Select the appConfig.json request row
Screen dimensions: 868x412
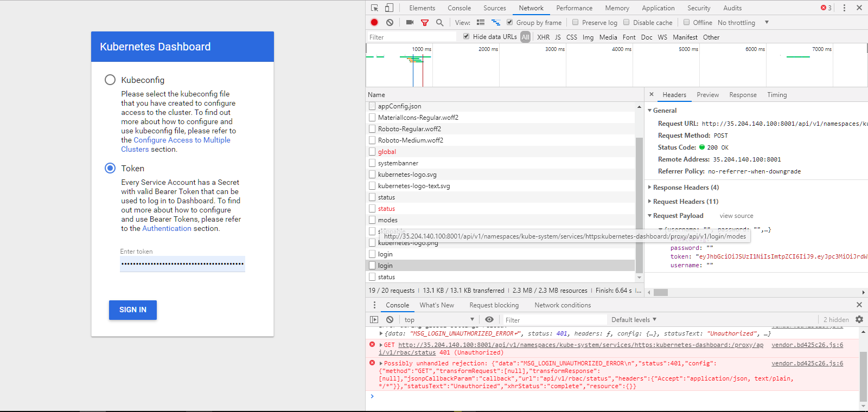coord(500,106)
